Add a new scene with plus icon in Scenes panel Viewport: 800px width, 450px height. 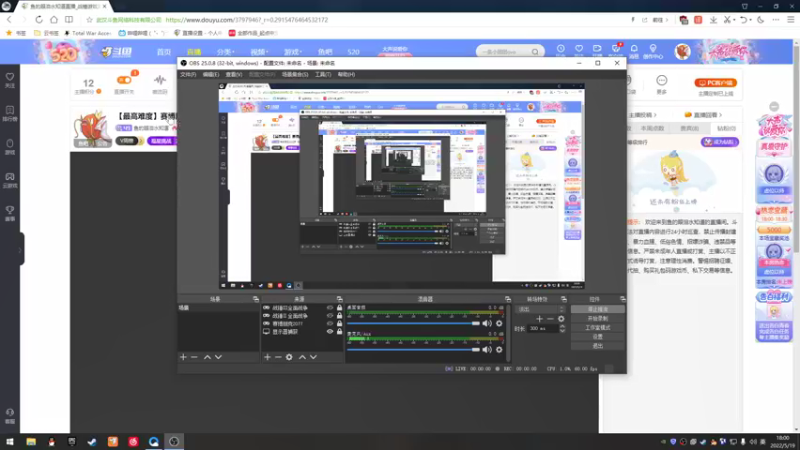pyautogui.click(x=183, y=357)
